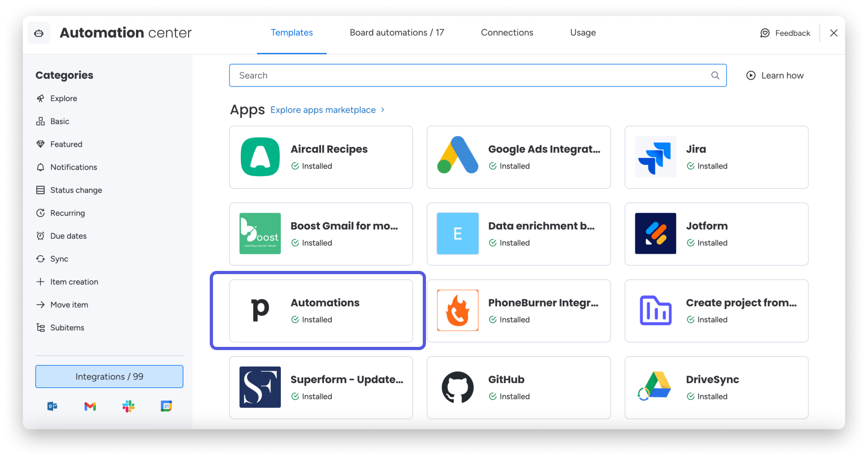This screenshot has width=868, height=459.
Task: Select the Basic category
Action: 53,121
